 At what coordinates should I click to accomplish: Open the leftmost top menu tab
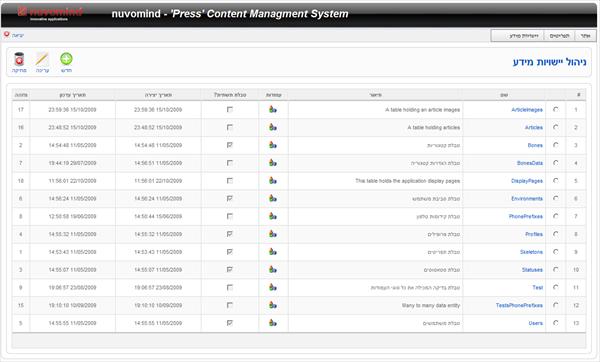coord(518,36)
